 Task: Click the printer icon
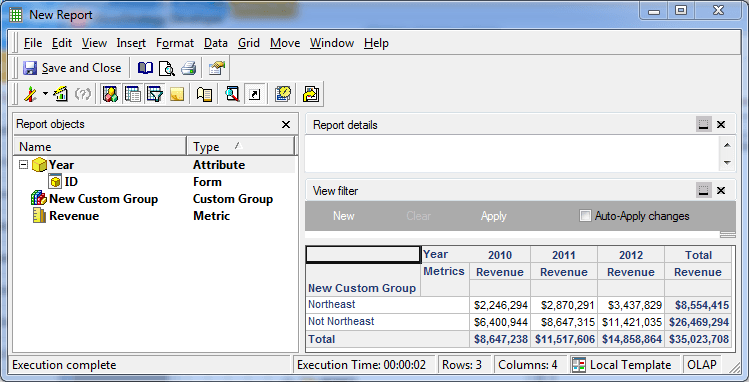click(x=189, y=68)
